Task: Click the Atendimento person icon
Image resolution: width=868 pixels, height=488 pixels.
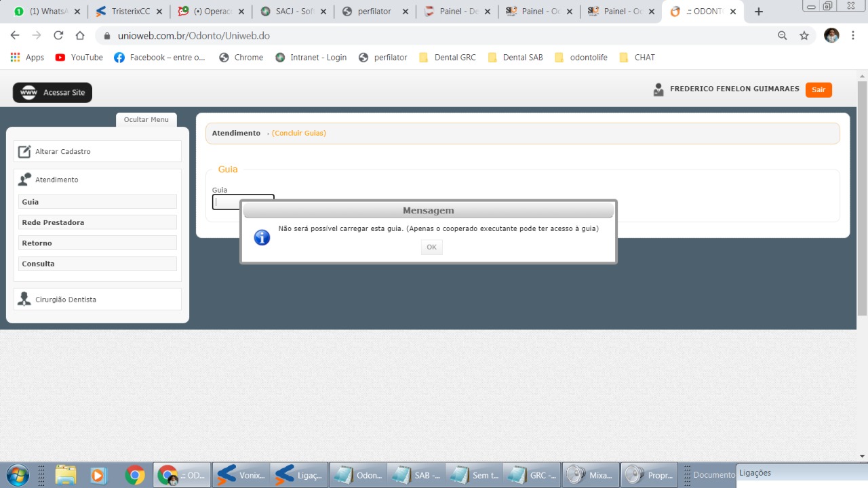Action: 24,180
